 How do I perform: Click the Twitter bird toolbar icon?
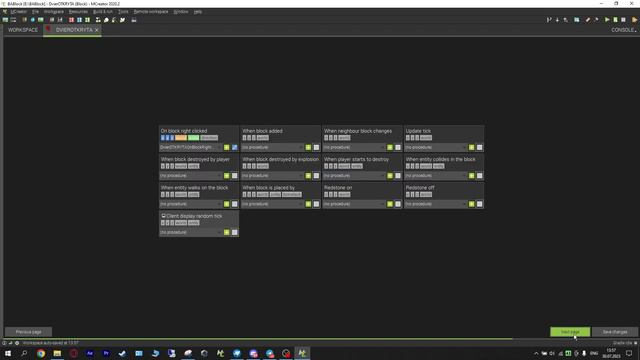(122, 20)
